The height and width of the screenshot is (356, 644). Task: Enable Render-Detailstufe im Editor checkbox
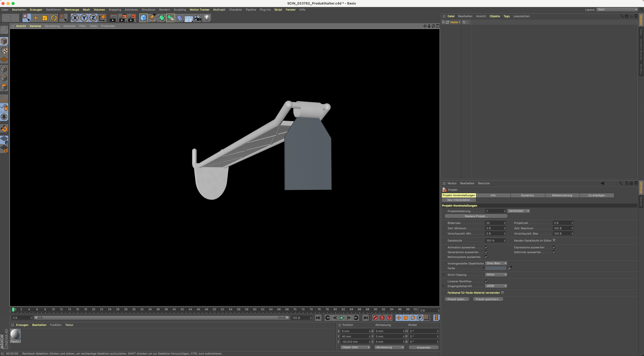[554, 240]
